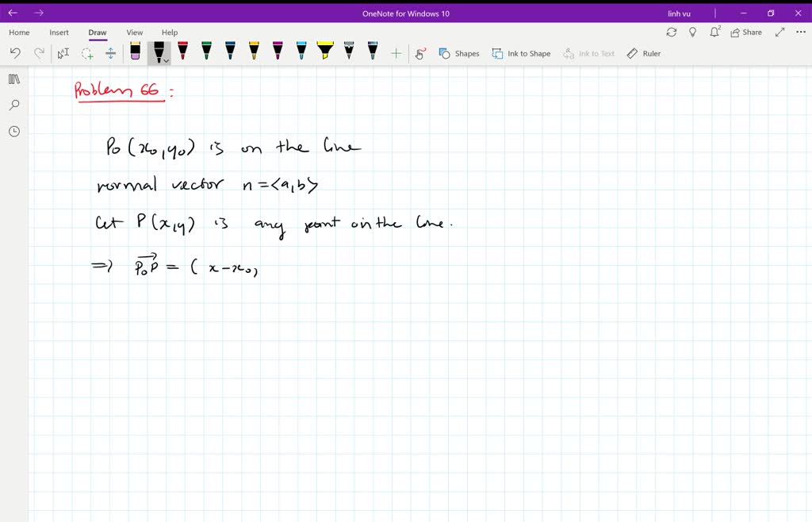Open Recent Notes history
This screenshot has height=522, width=812.
coord(13,131)
